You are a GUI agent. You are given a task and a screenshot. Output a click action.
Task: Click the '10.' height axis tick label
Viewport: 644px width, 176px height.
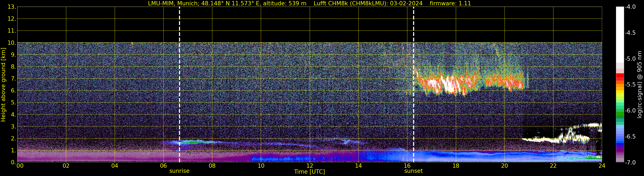coord(12,43)
